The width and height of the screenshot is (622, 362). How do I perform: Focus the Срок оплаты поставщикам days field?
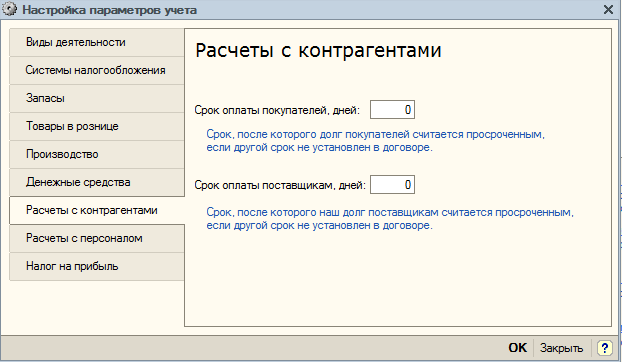(x=392, y=185)
